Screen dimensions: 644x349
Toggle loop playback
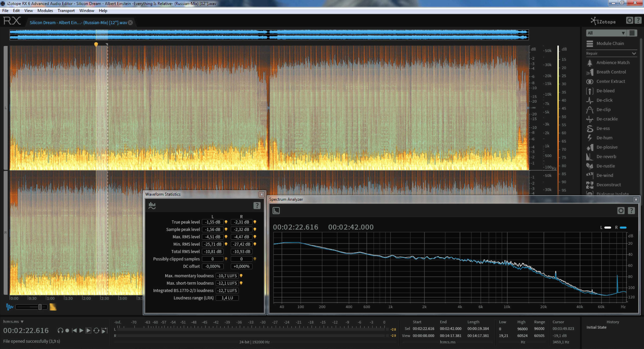[96, 331]
